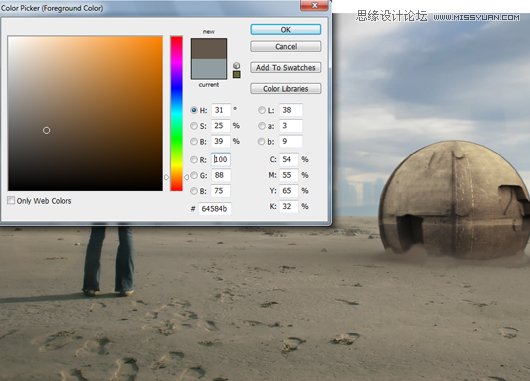Click the L value field showing 38
530x381 pixels.
(x=291, y=110)
